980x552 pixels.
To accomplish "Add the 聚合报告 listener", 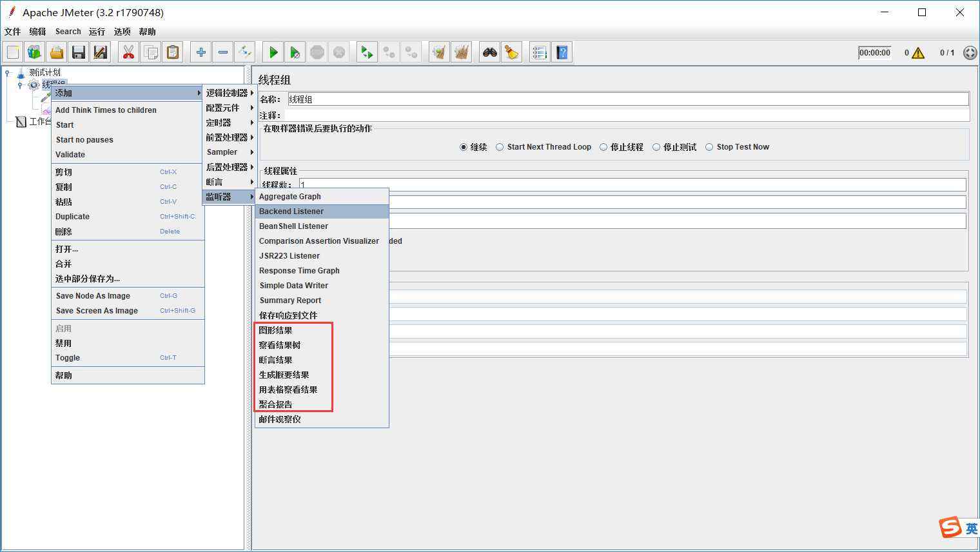I will point(322,404).
